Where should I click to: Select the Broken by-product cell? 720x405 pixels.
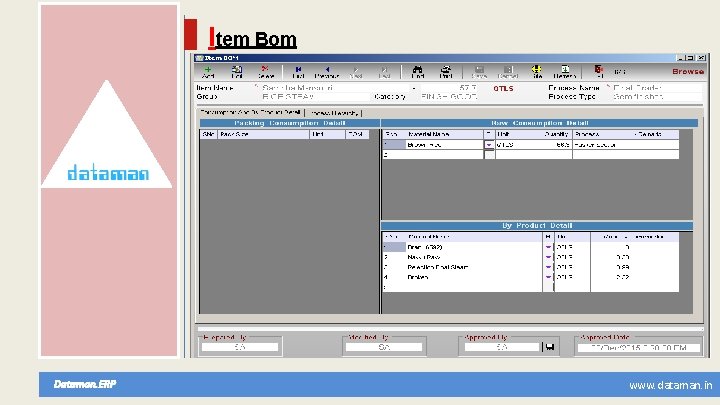pyautogui.click(x=474, y=277)
